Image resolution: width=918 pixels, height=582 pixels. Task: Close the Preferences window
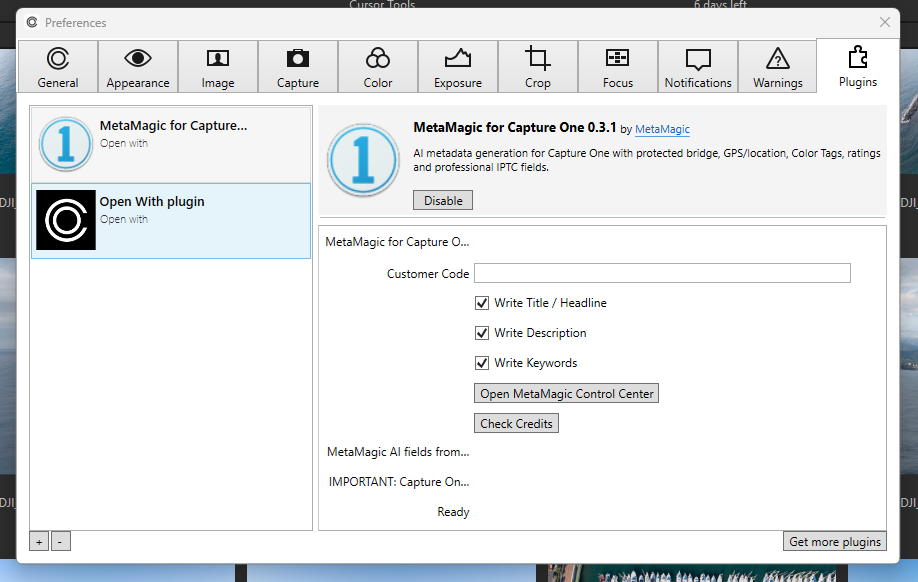click(885, 22)
